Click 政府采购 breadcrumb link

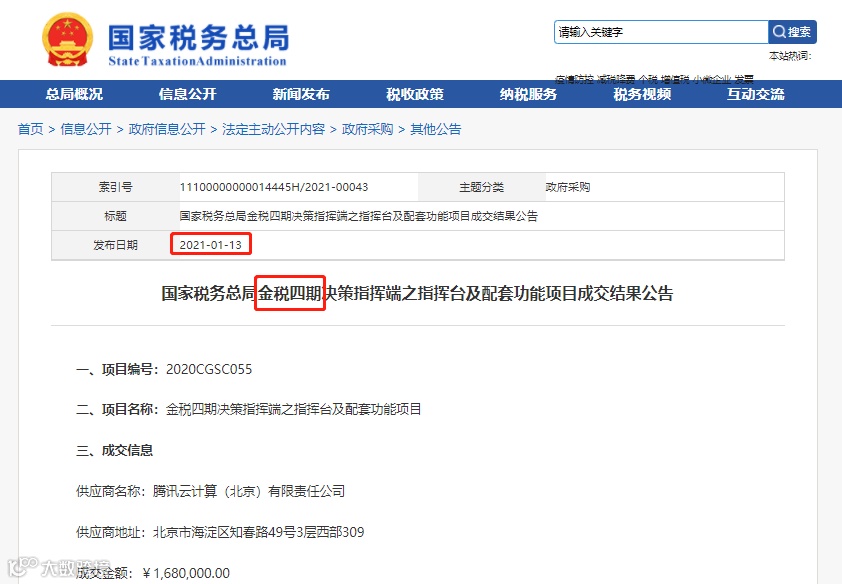368,129
